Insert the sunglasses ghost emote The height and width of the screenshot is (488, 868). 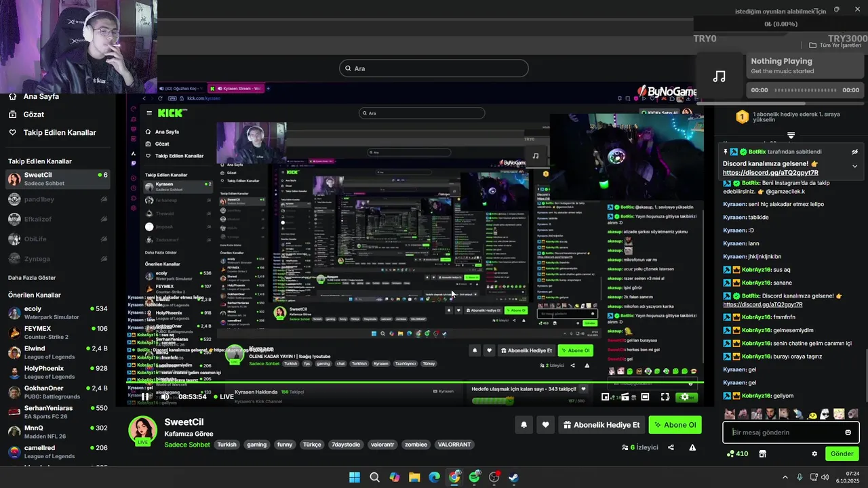tap(825, 413)
